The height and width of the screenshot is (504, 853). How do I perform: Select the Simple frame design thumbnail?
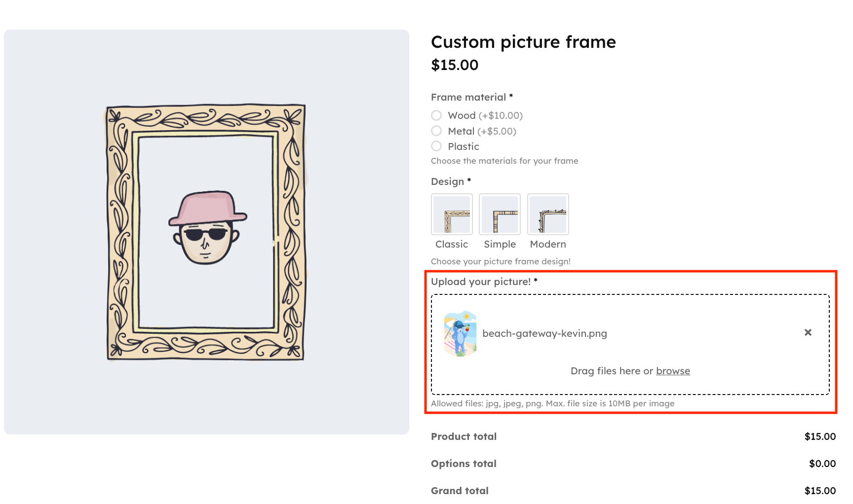coord(500,214)
